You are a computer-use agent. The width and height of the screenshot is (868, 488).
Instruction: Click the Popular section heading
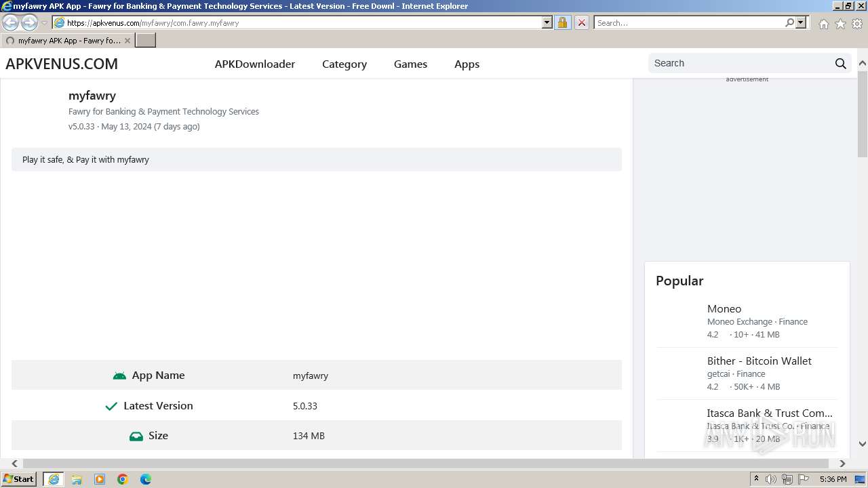coord(679,281)
